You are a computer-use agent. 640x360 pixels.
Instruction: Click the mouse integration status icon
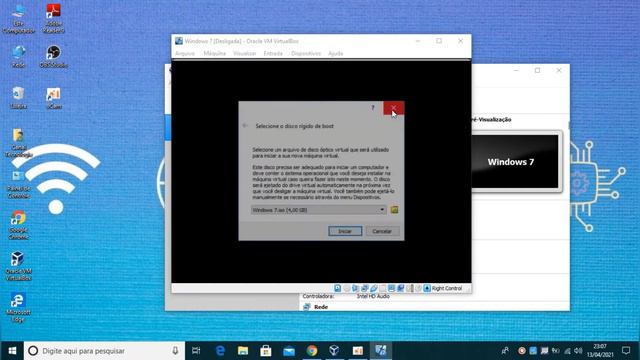pyautogui.click(x=418, y=288)
